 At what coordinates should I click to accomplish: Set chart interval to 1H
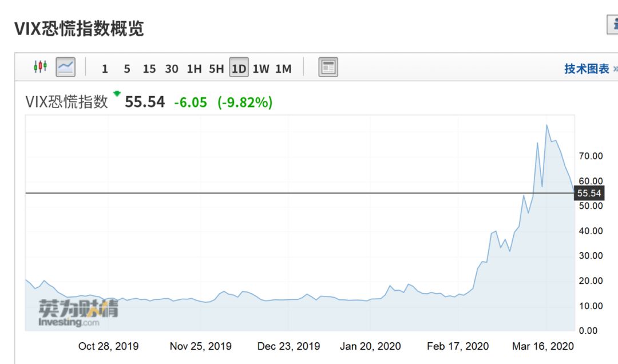tap(194, 69)
